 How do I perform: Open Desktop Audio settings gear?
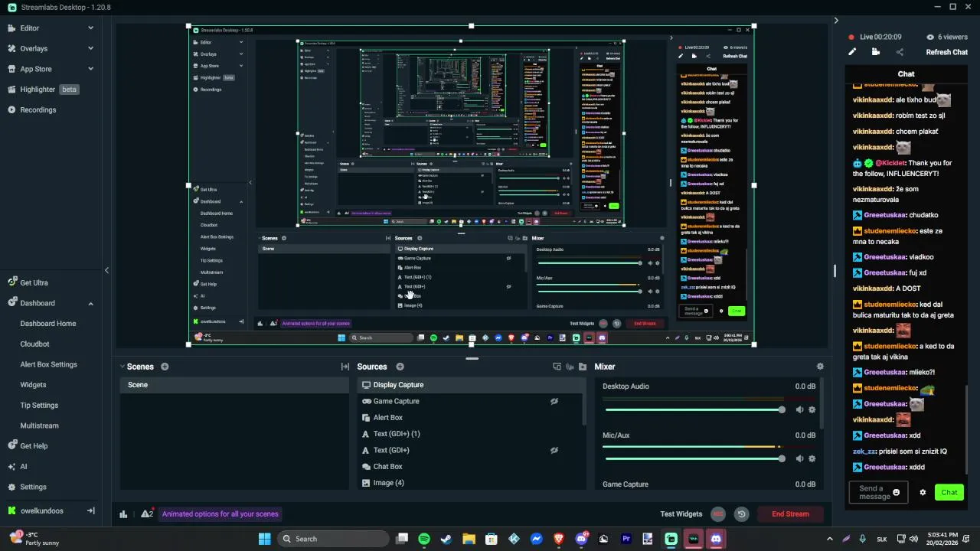point(812,409)
